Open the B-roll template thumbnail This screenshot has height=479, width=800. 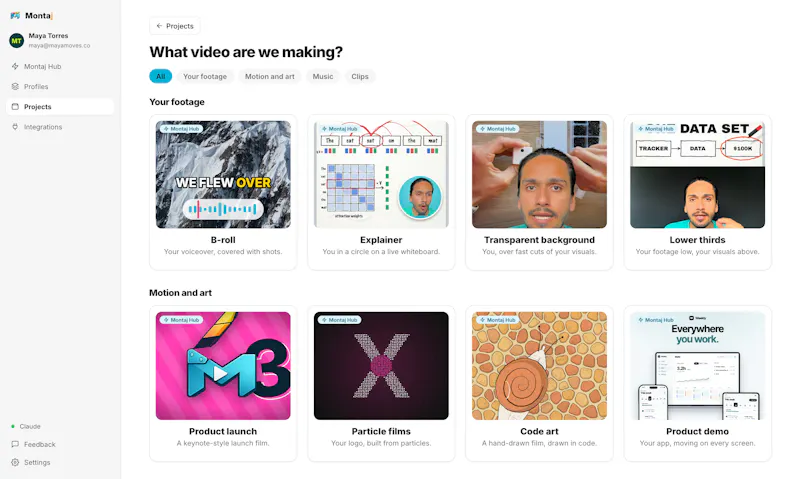coord(223,174)
